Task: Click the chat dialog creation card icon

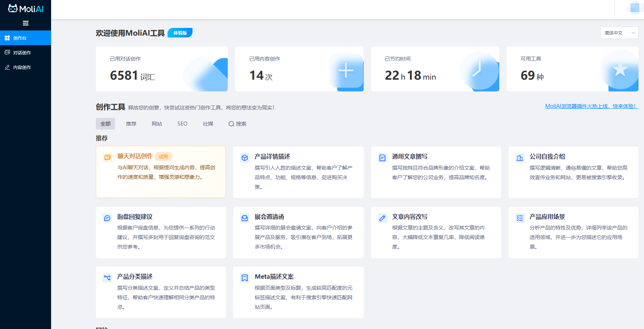Action: 107,158
